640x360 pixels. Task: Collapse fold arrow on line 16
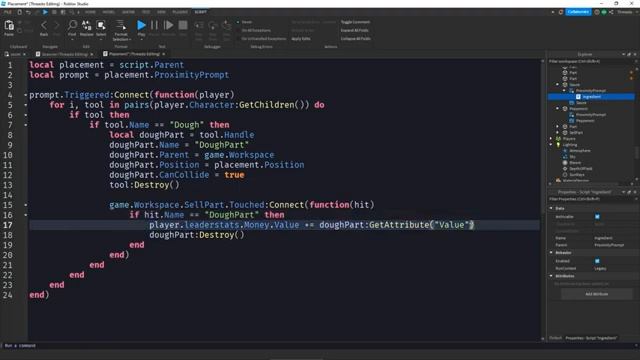[x=26, y=215]
